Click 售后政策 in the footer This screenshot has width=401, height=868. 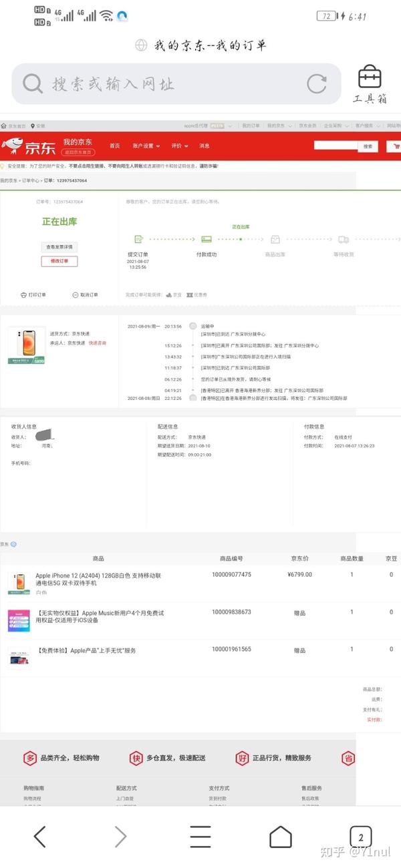[x=310, y=799]
